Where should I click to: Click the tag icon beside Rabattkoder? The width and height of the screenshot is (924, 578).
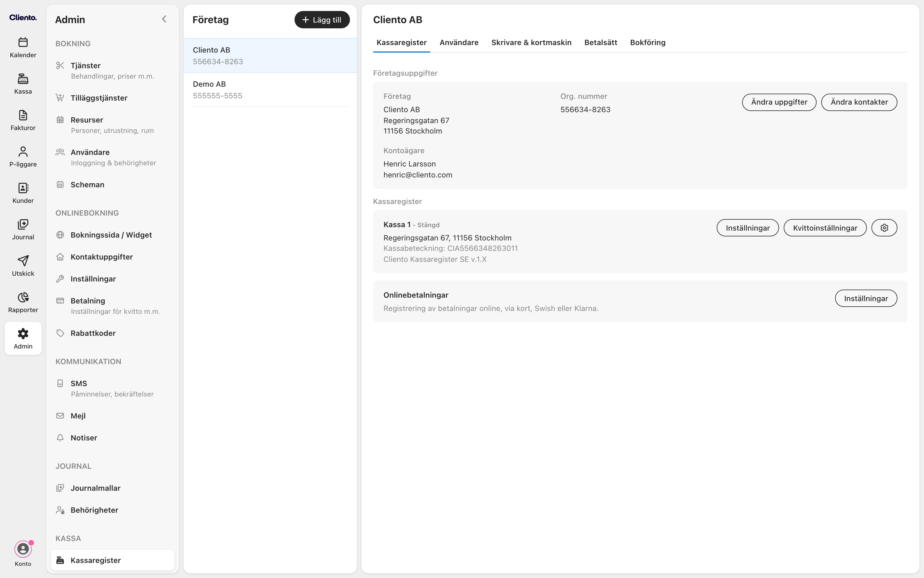coord(60,333)
